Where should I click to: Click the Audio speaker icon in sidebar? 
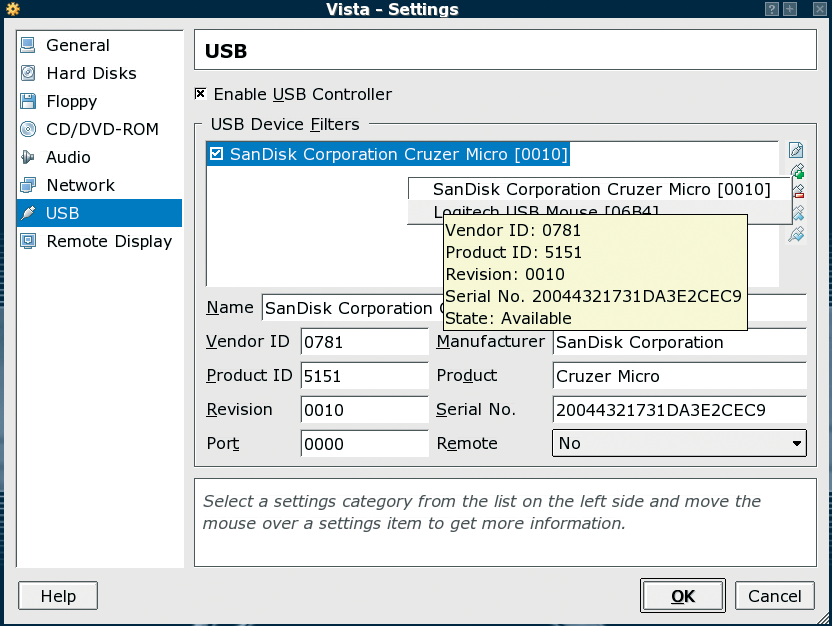28,157
